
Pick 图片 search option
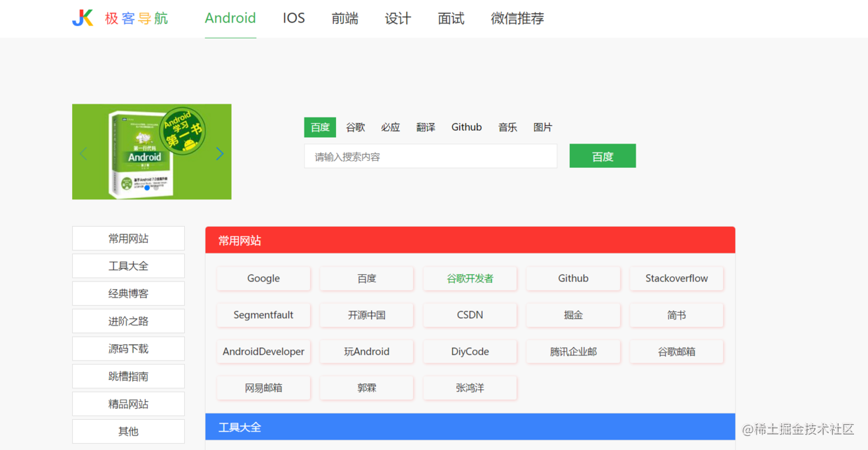tap(542, 127)
